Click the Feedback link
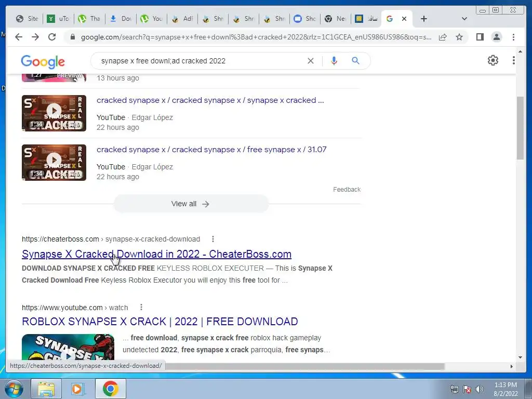532x399 pixels. pos(347,190)
